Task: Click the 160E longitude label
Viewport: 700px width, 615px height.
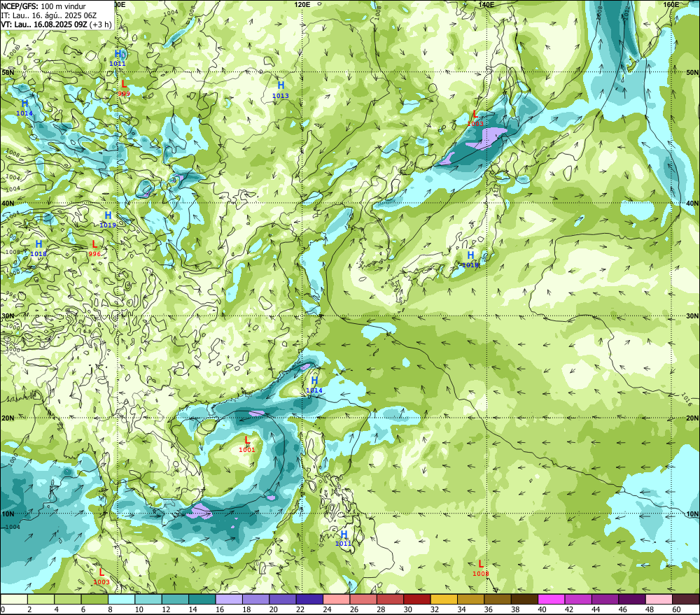Action: [x=671, y=4]
